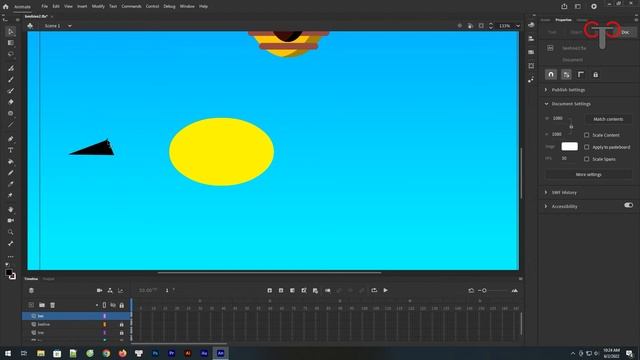Click the layer parenting view icon
Viewport: 640px width, 360px height.
tap(110, 291)
